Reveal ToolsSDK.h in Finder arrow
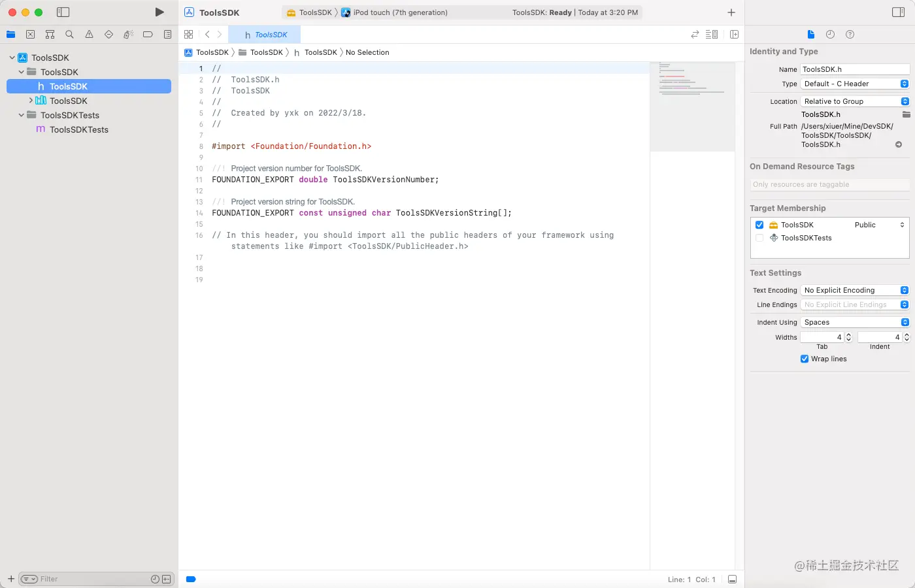The image size is (915, 588). [x=899, y=144]
